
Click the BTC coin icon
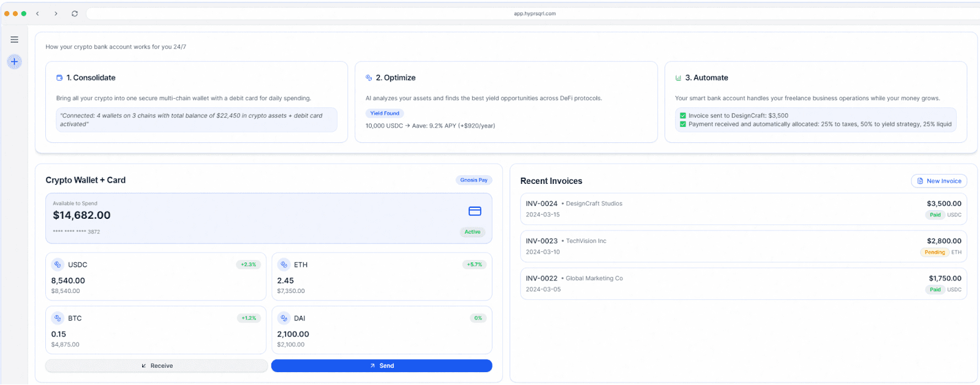coord(58,318)
